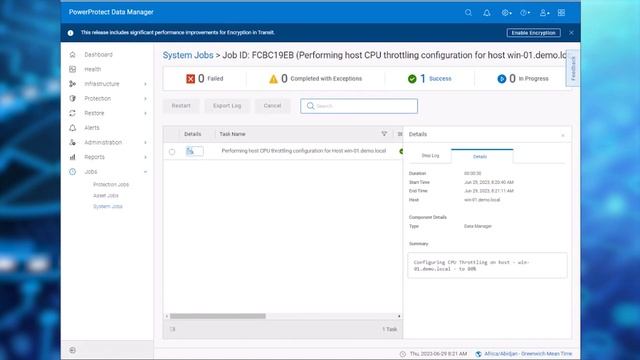Image resolution: width=640 pixels, height=360 pixels.
Task: Open System Jobs submenu item
Action: [108, 207]
